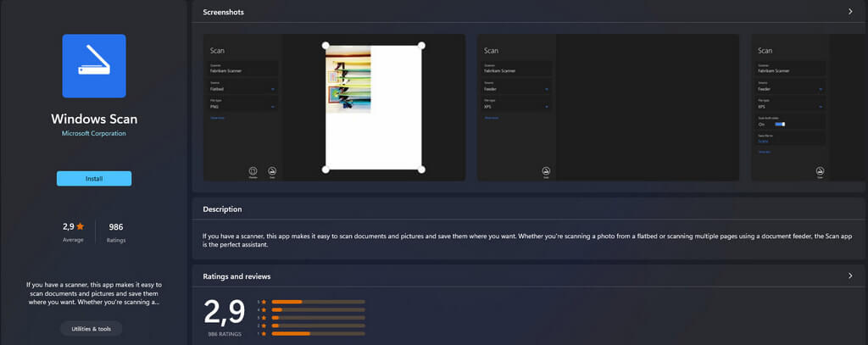
Task: Open the first screenshot with scanned photo
Action: coord(334,108)
